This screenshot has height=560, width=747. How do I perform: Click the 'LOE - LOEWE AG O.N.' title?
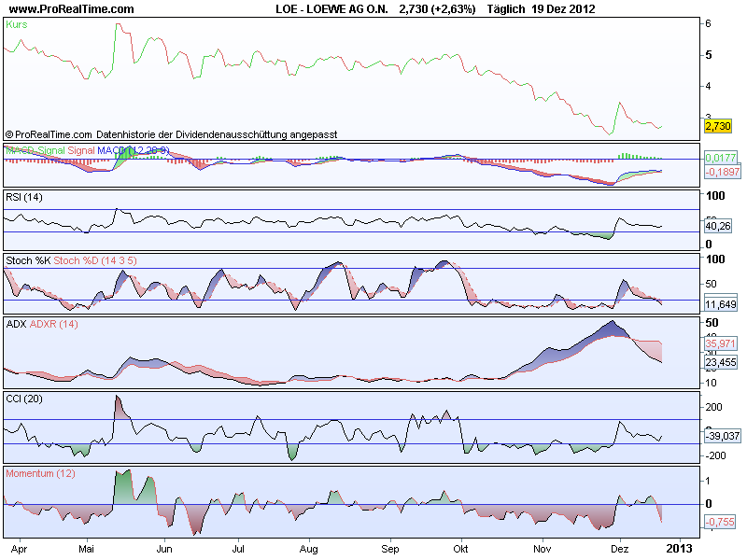pyautogui.click(x=331, y=9)
